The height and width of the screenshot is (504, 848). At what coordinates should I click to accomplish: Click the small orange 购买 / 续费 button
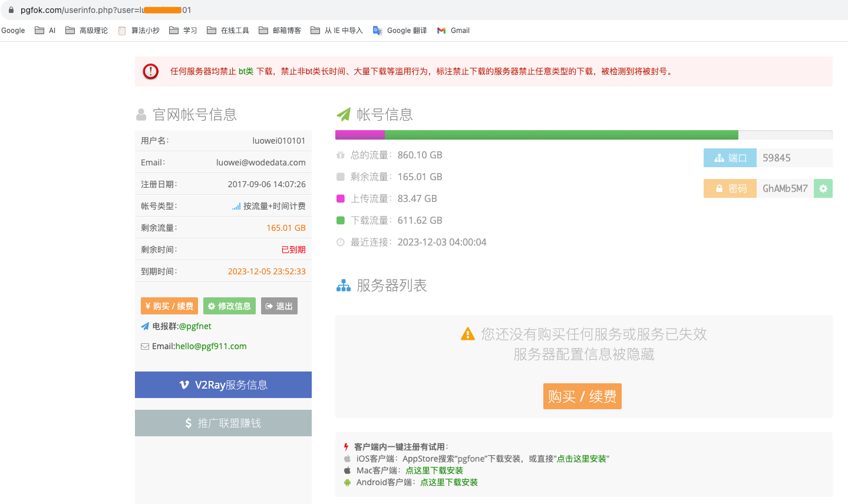pyautogui.click(x=169, y=306)
